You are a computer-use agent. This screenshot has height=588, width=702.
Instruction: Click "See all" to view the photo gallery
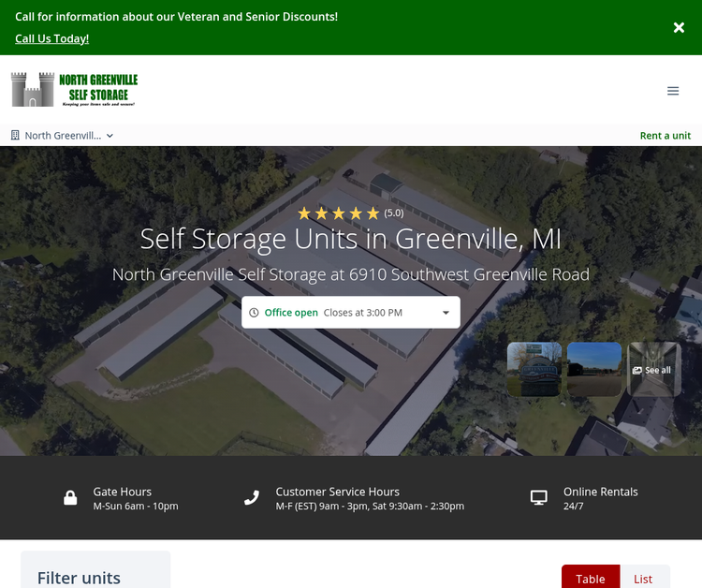pos(653,370)
